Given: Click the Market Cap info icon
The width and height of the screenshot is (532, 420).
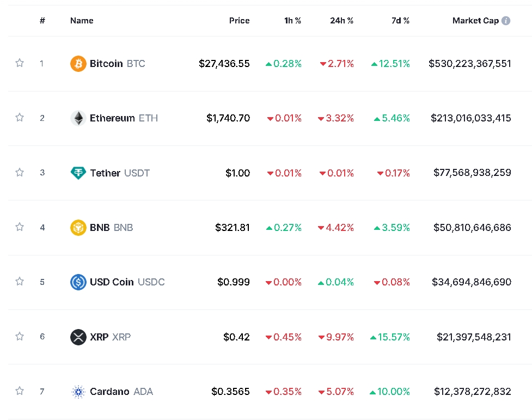Looking at the screenshot, I should tap(506, 21).
